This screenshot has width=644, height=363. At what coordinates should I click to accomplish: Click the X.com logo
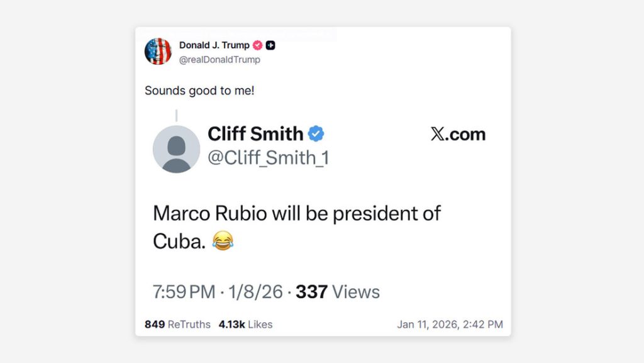pos(458,133)
